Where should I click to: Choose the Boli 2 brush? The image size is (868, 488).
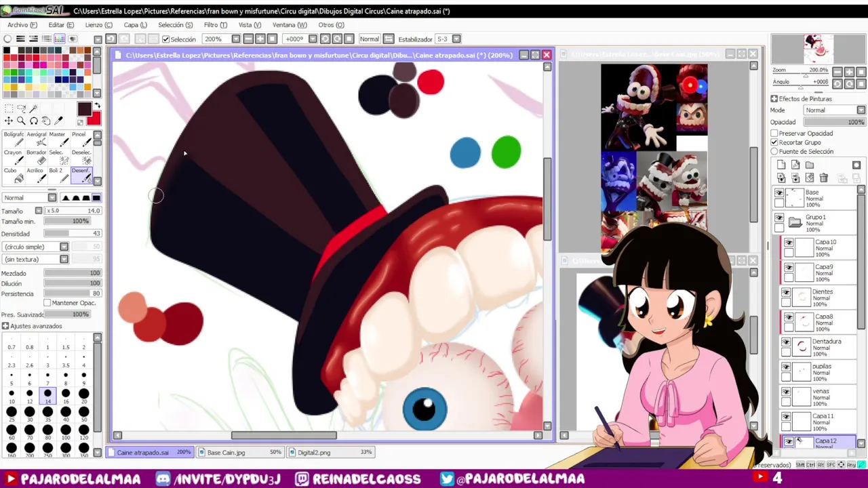coord(59,176)
